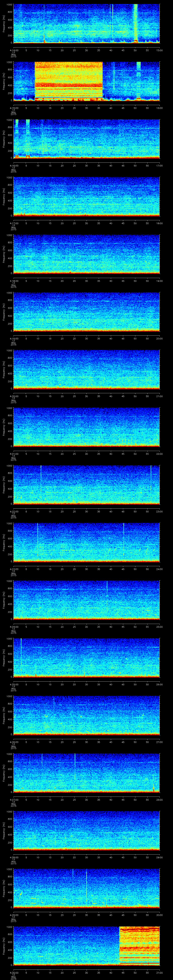Screen dimensions: 173x980
Task: Click the 18:00 end time label
Action: coord(159,223)
